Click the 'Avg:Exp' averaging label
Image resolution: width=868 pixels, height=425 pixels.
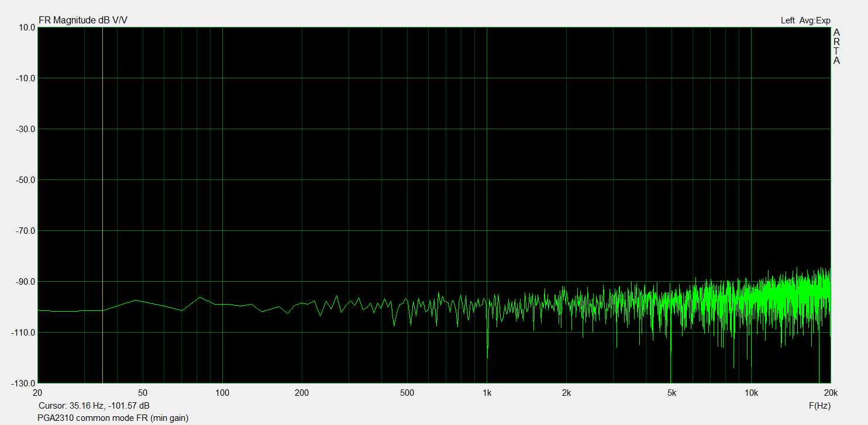pyautogui.click(x=815, y=20)
